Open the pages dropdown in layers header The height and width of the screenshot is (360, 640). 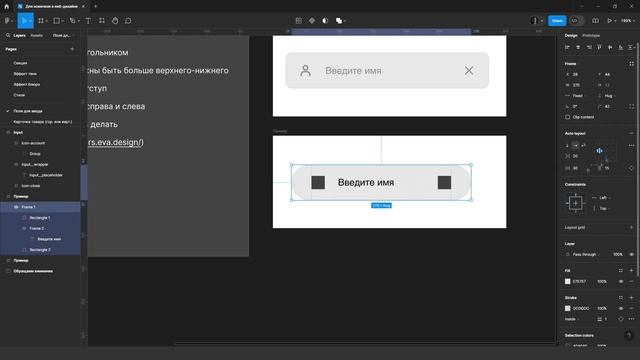pyautogui.click(x=63, y=36)
